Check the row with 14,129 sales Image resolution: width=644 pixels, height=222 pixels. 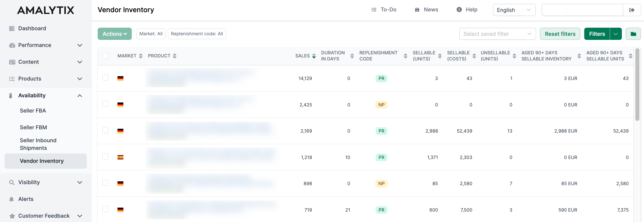click(x=105, y=77)
